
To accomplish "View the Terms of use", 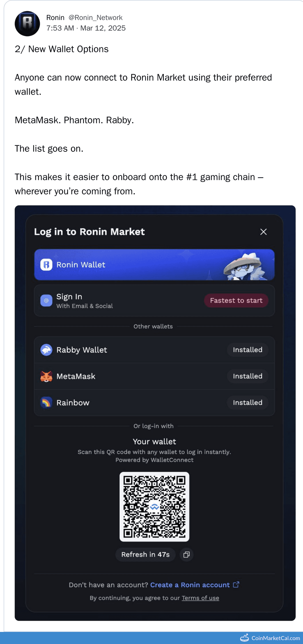I will (x=200, y=598).
